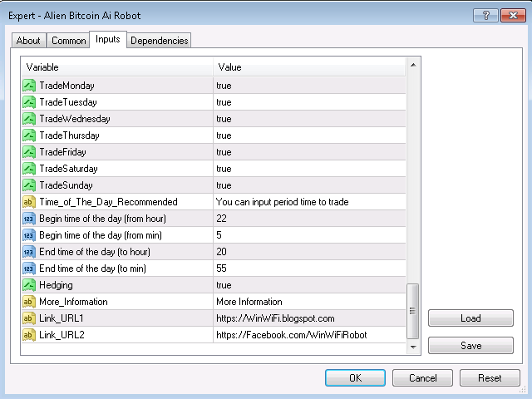Viewport: 532px width, 399px height.
Task: Click the help question mark button in title bar
Action: (485, 16)
